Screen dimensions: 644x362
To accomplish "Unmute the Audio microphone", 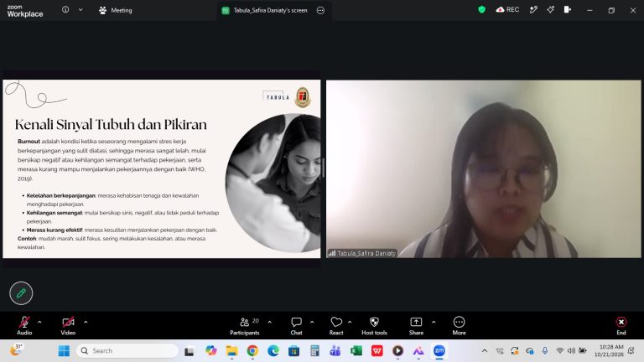I will click(x=24, y=325).
